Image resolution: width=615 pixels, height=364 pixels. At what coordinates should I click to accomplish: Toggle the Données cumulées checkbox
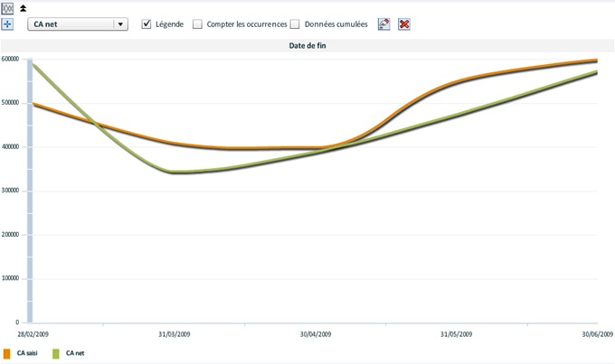click(x=295, y=24)
